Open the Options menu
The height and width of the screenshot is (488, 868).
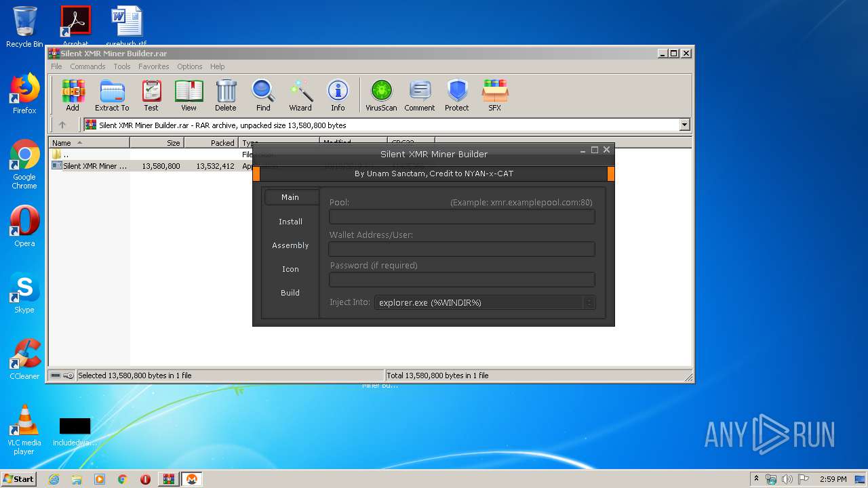coord(190,66)
